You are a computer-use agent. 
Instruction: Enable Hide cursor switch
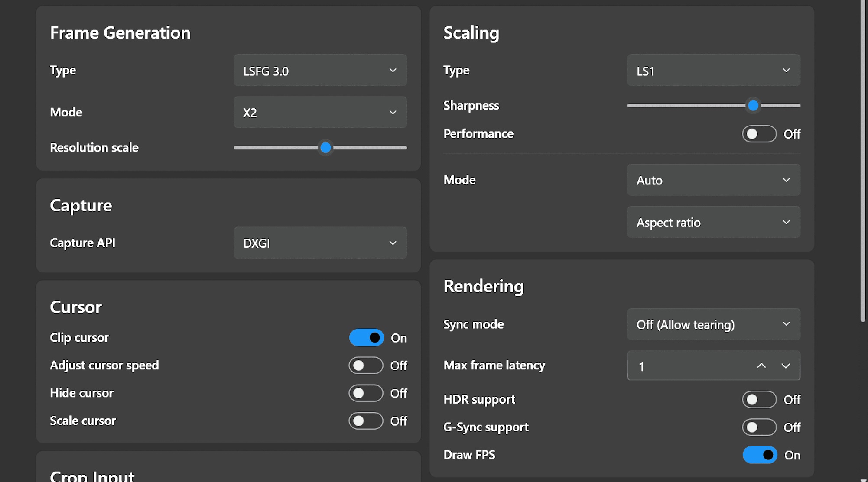[x=366, y=393]
